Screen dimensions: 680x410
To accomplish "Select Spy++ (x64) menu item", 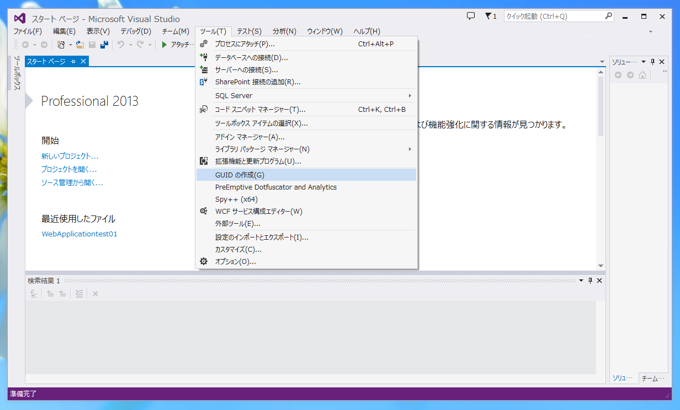I will coord(306,199).
